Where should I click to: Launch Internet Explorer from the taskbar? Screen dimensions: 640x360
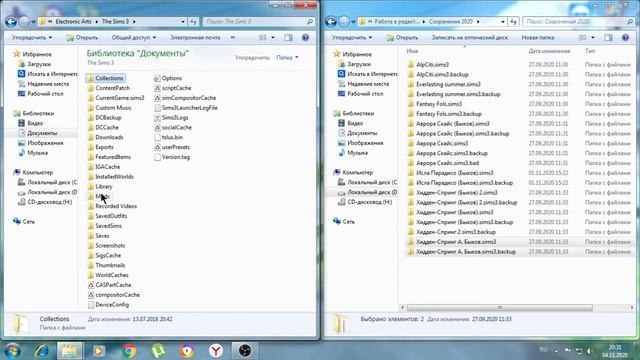pyautogui.click(x=42, y=351)
